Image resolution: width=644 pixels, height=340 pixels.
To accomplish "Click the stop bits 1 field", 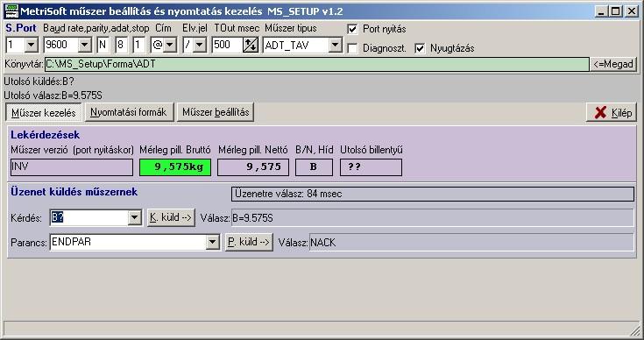I will pyautogui.click(x=138, y=45).
